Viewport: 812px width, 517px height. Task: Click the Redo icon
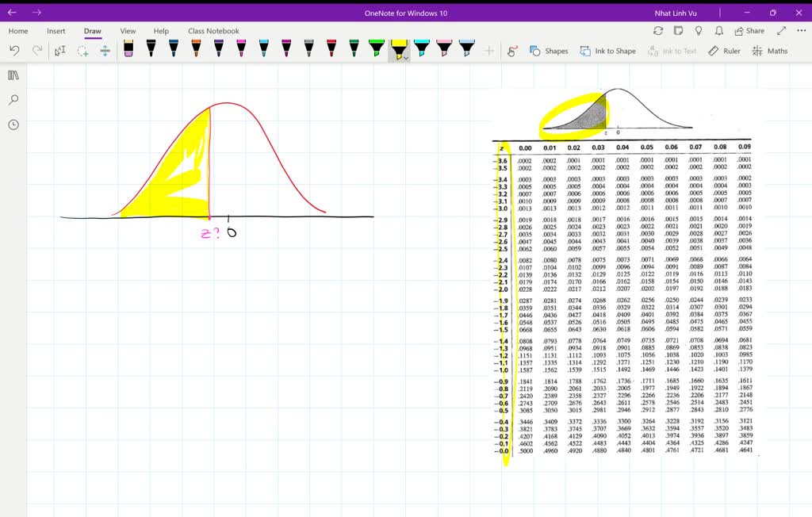(x=36, y=50)
